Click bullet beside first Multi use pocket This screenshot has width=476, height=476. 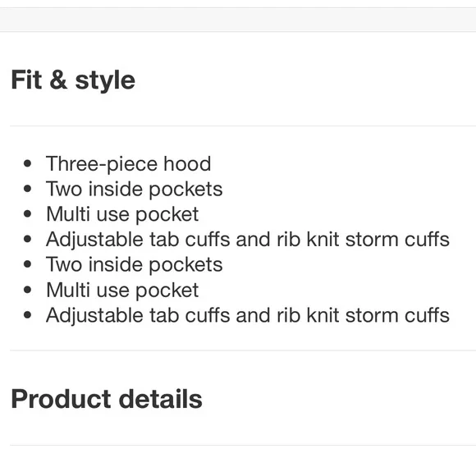(x=27, y=214)
